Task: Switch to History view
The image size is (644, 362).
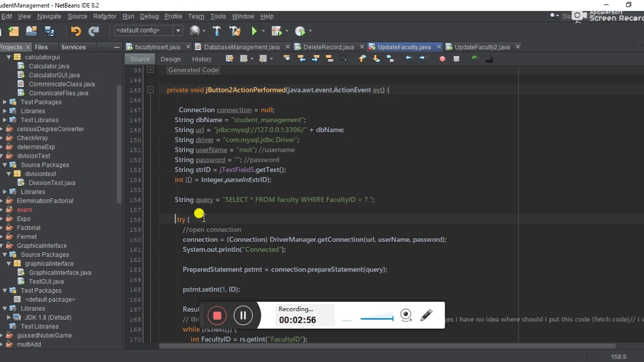Action: (202, 59)
